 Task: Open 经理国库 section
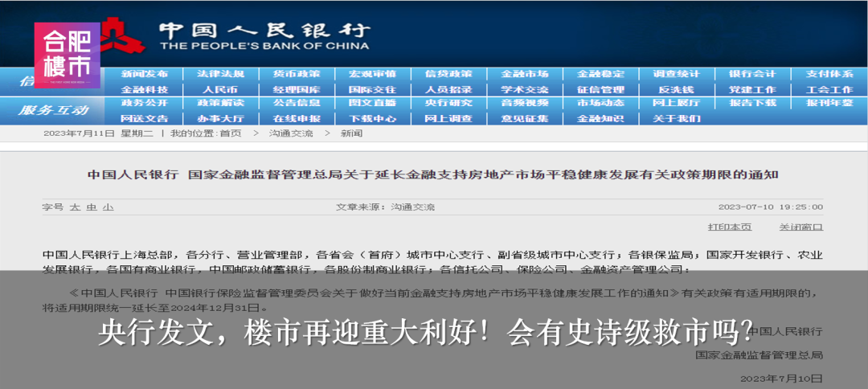(296, 90)
